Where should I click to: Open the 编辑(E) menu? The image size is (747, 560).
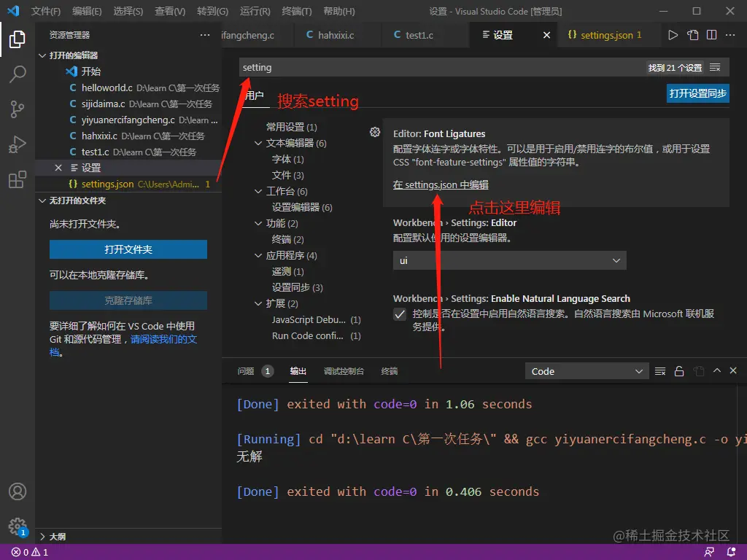[87, 11]
